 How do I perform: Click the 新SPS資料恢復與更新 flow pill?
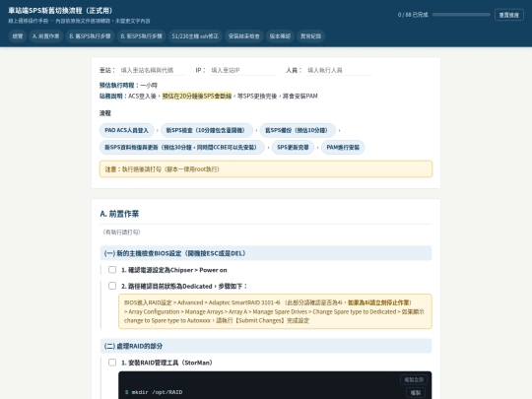[182, 147]
